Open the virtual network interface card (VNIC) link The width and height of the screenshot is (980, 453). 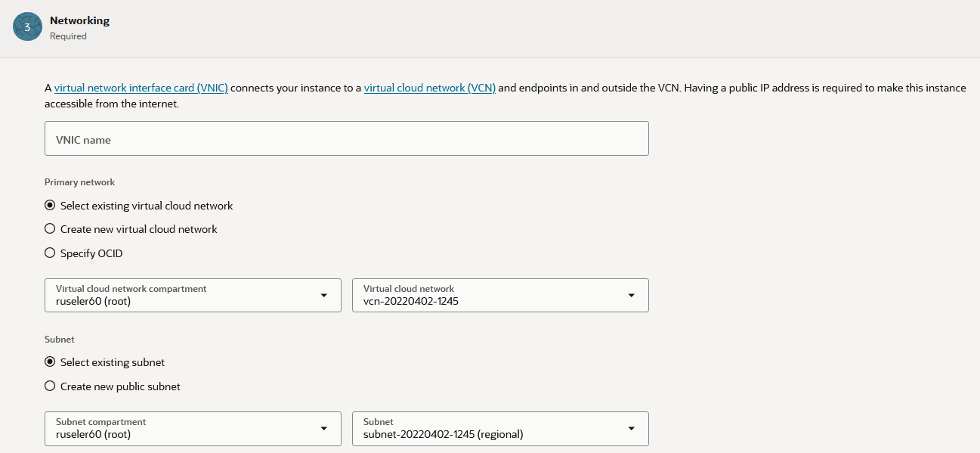pos(141,88)
